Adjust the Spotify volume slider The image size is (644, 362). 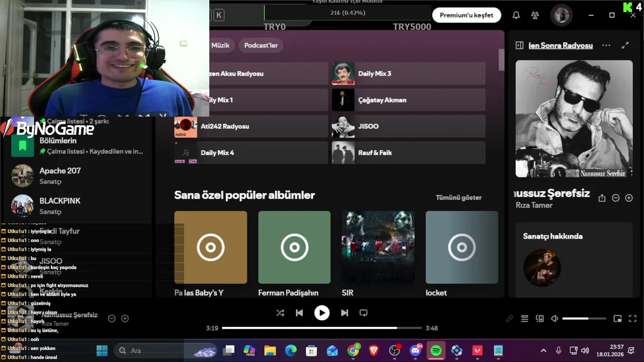point(584,318)
